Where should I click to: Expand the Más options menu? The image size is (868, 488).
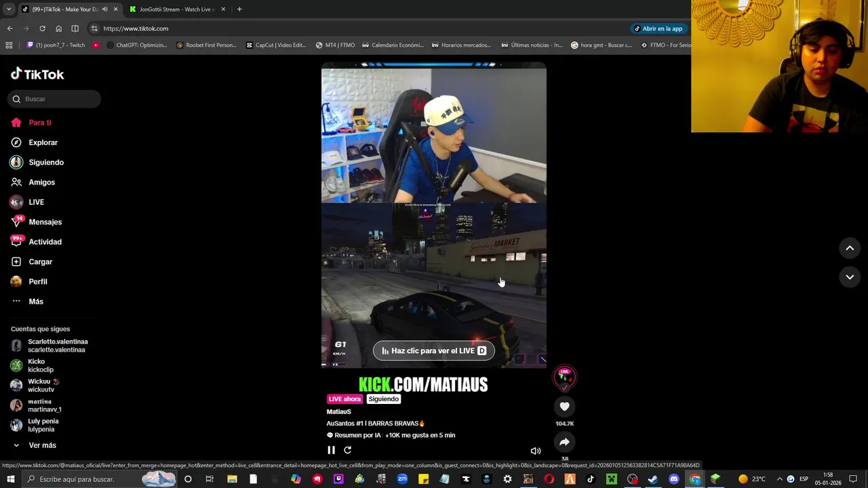pos(27,302)
